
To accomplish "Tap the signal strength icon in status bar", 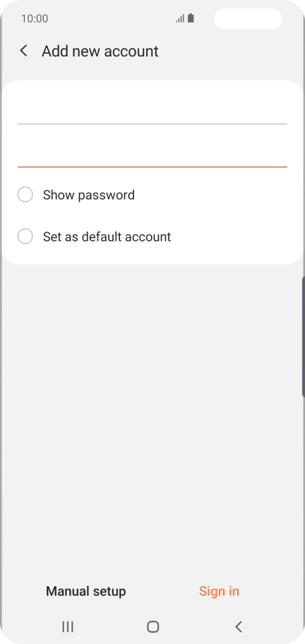I will pos(180,18).
